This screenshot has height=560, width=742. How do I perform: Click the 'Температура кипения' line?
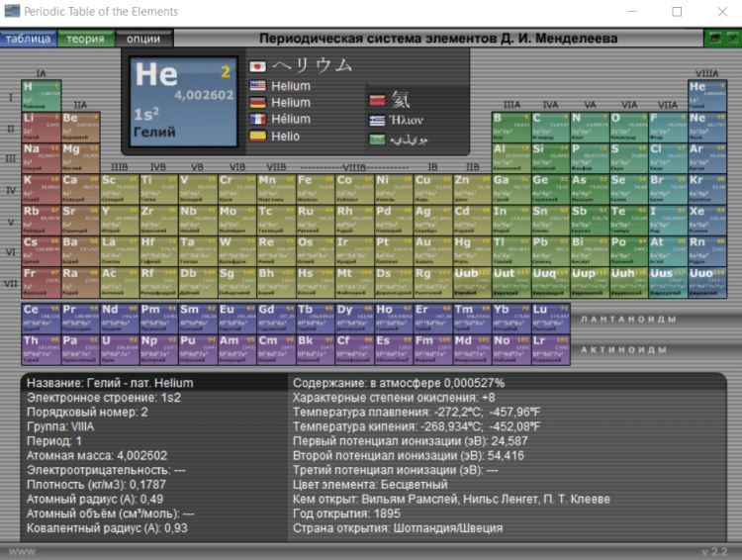pyautogui.click(x=417, y=426)
